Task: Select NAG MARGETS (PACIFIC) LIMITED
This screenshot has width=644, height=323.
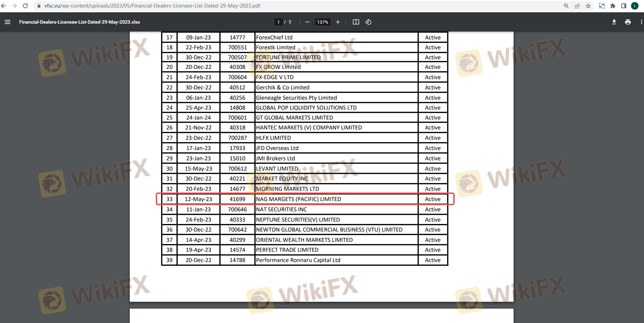Action: click(x=299, y=199)
